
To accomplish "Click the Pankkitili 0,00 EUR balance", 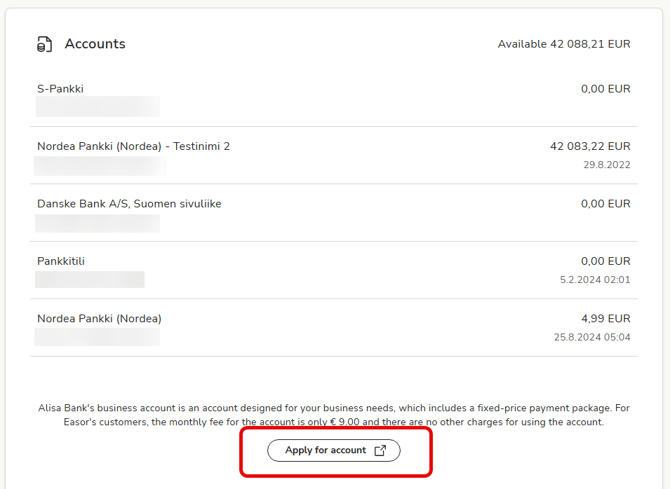I will (x=605, y=261).
